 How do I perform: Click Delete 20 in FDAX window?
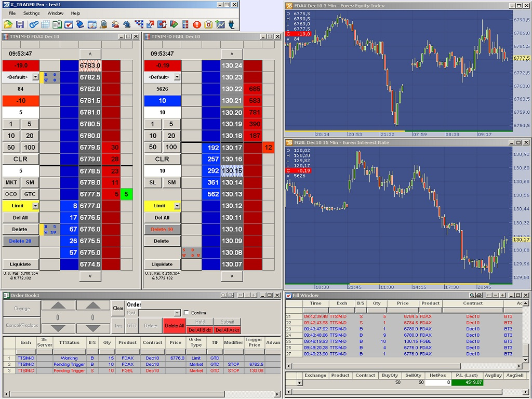(x=20, y=241)
